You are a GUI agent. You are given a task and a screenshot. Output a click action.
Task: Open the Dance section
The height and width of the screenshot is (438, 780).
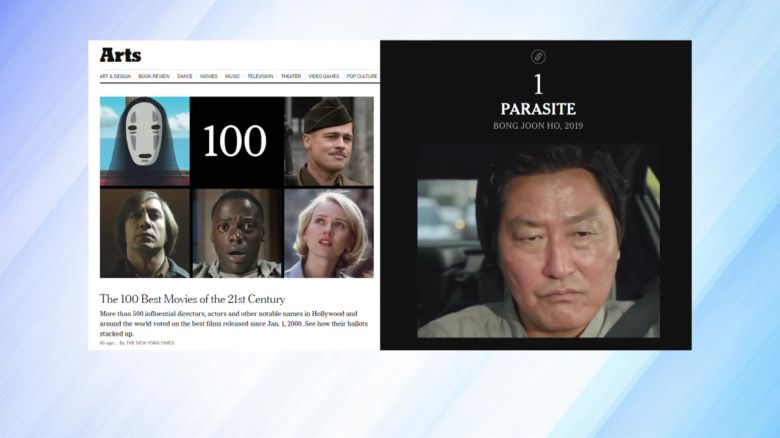pyautogui.click(x=185, y=76)
